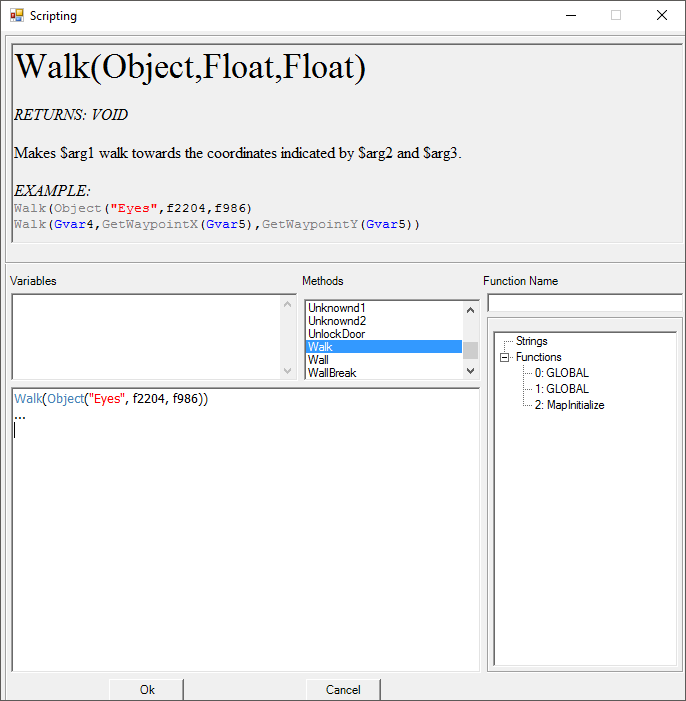The image size is (686, 701).
Task: Click the Ok button
Action: pos(147,689)
